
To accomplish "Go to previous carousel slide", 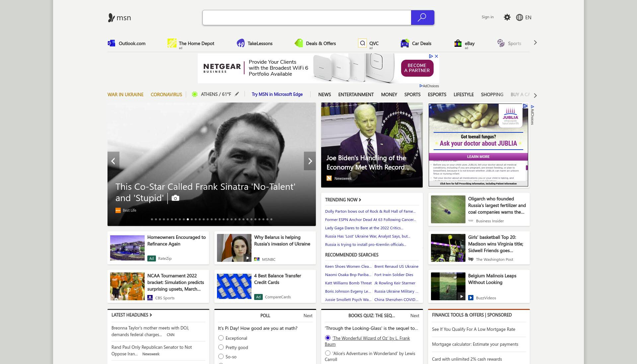I will click(113, 161).
